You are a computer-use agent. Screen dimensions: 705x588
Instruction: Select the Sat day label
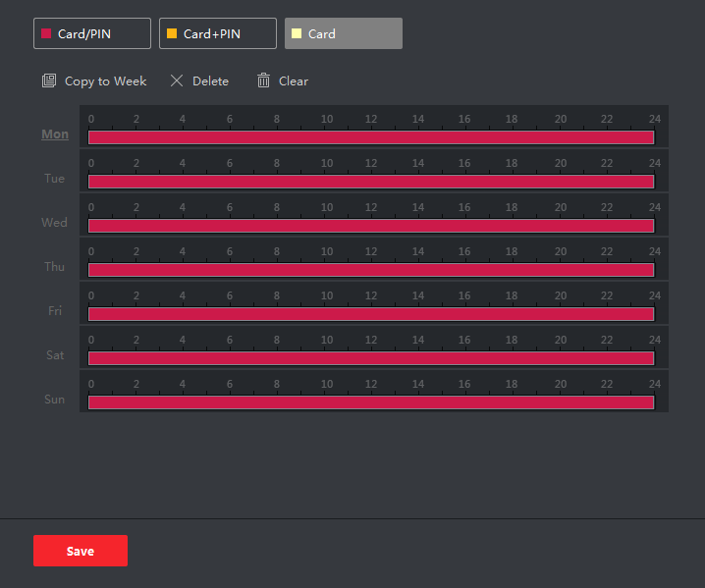[x=55, y=355]
